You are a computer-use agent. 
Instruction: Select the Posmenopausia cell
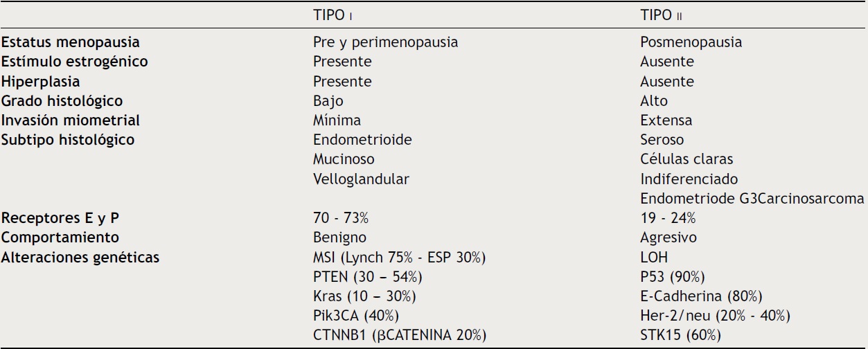tap(691, 42)
